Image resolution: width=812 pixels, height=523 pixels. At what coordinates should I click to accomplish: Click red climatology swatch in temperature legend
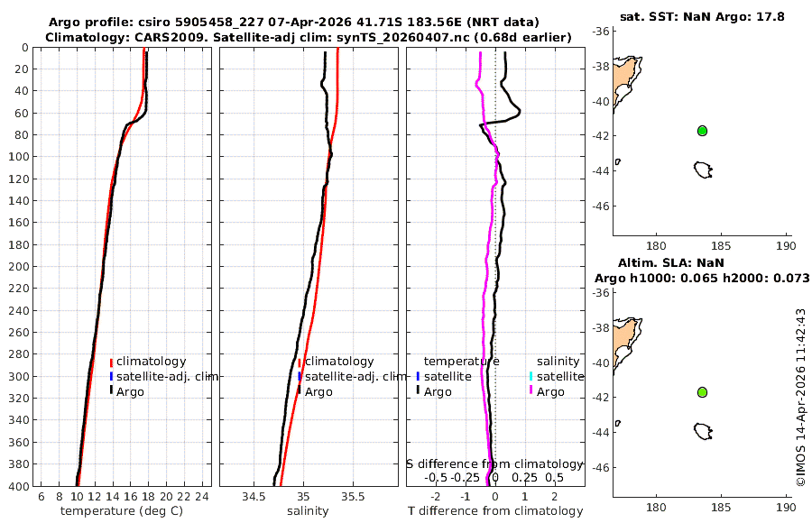point(111,362)
